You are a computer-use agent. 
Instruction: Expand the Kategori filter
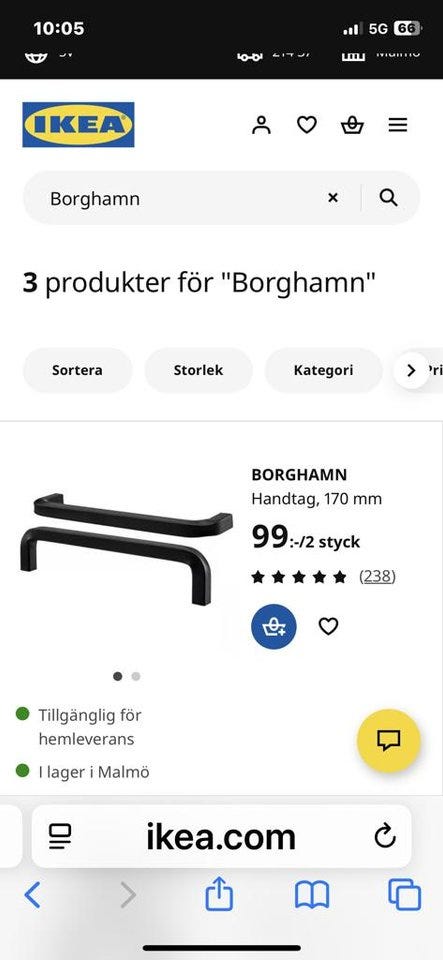point(323,370)
